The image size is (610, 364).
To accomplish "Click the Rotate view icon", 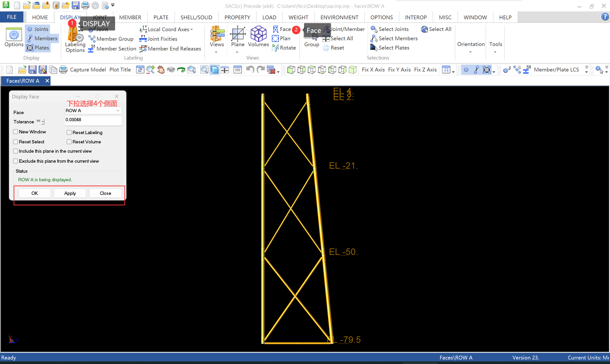I will pyautogui.click(x=284, y=48).
